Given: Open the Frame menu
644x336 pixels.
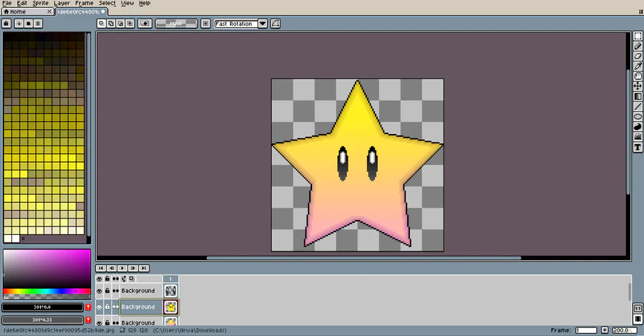Looking at the screenshot, I should tap(84, 4).
